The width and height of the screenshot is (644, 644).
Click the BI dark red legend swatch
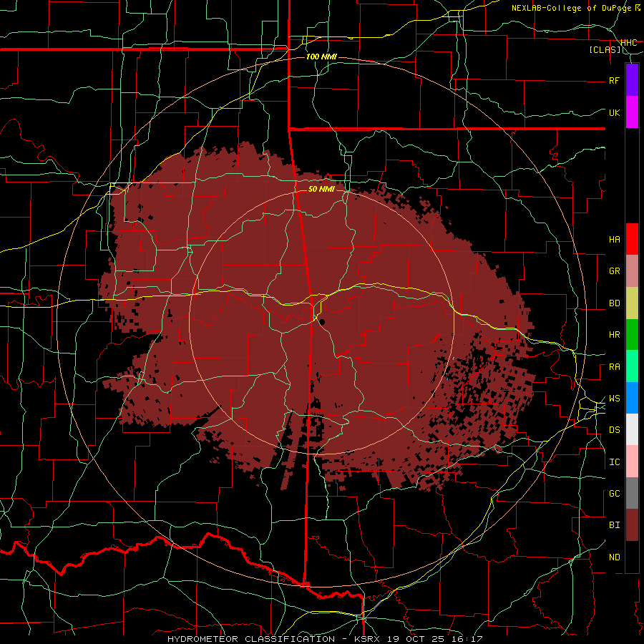click(632, 525)
